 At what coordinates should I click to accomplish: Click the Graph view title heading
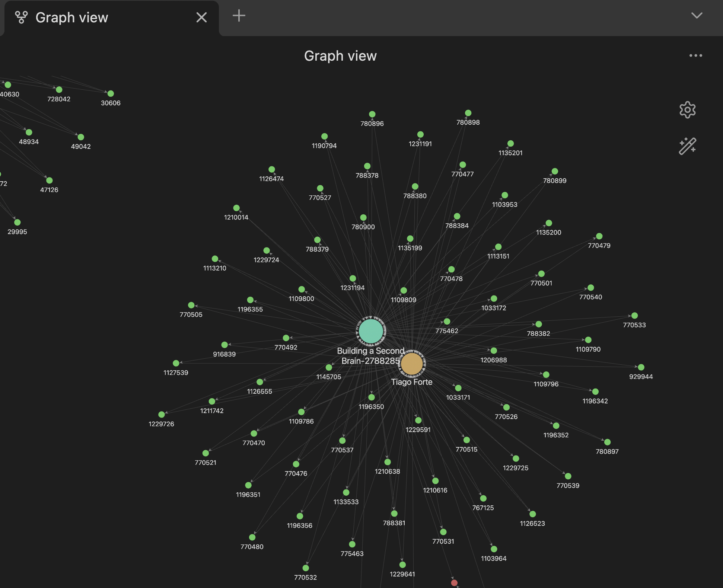[340, 56]
